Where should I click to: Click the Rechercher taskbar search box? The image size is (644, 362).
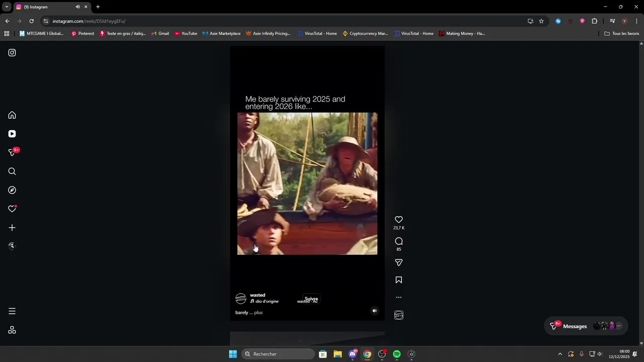point(278,354)
